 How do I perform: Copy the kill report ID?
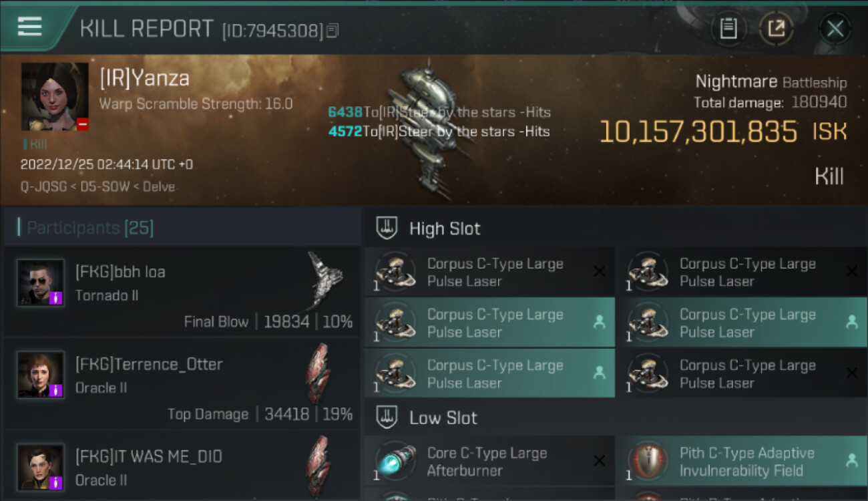(333, 31)
